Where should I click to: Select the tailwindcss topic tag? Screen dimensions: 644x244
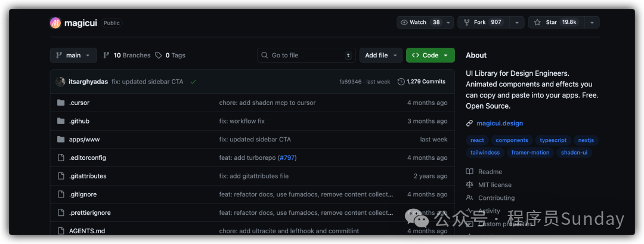tap(484, 152)
